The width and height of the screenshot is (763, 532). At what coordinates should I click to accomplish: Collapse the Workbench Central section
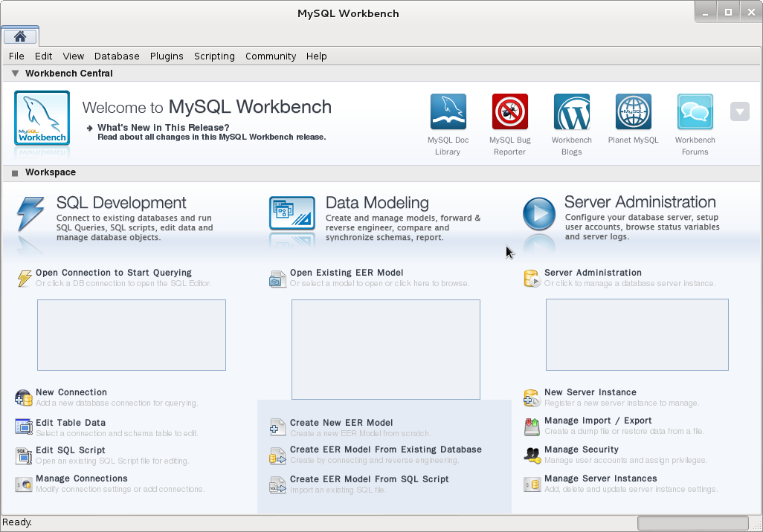(15, 74)
